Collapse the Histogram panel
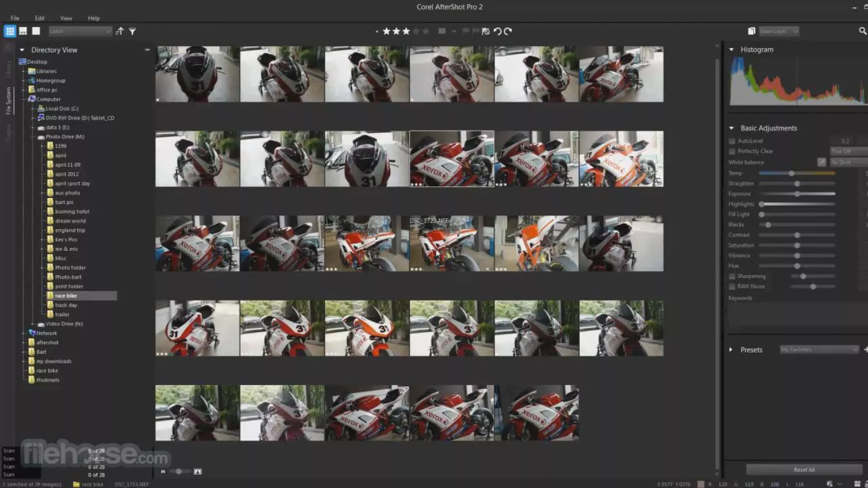This screenshot has width=868, height=488. click(x=731, y=50)
